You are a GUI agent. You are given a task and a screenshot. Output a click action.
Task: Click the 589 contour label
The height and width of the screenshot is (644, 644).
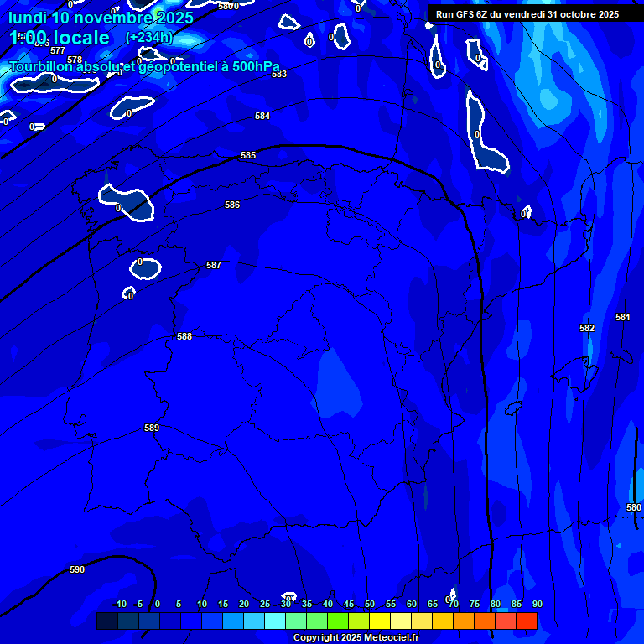click(152, 428)
